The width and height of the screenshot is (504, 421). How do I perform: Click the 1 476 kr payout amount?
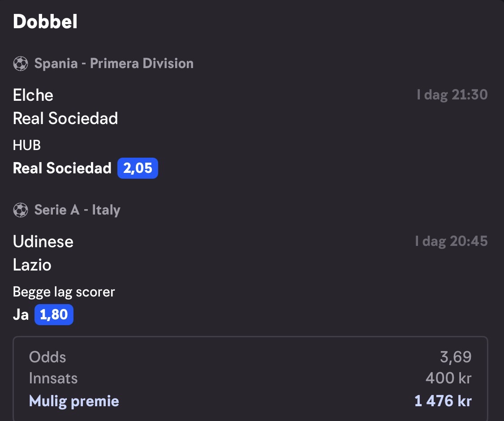[443, 401]
